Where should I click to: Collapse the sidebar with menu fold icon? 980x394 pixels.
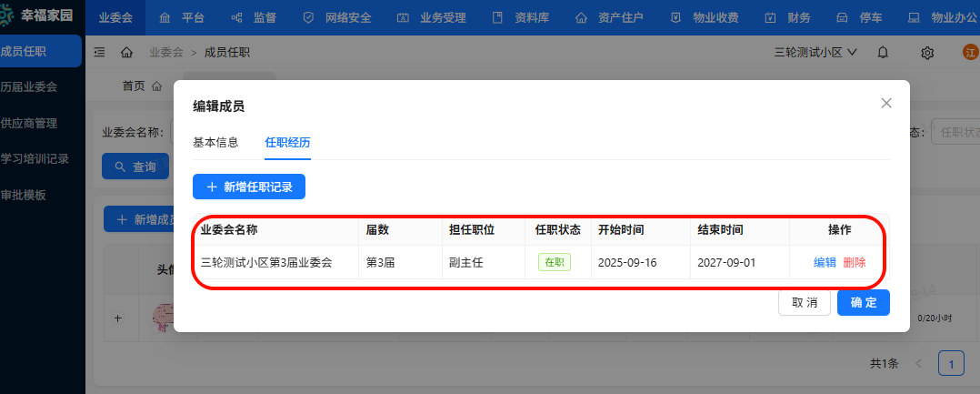click(99, 53)
